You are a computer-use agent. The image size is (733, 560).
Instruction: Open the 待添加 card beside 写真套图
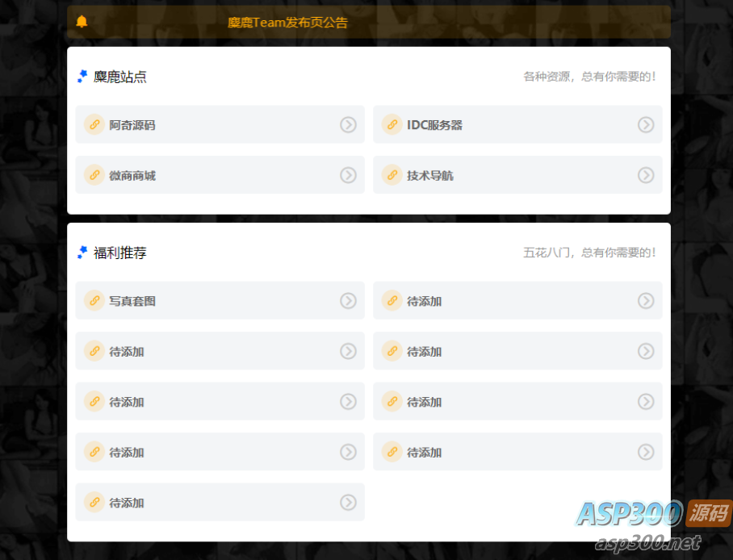(517, 300)
